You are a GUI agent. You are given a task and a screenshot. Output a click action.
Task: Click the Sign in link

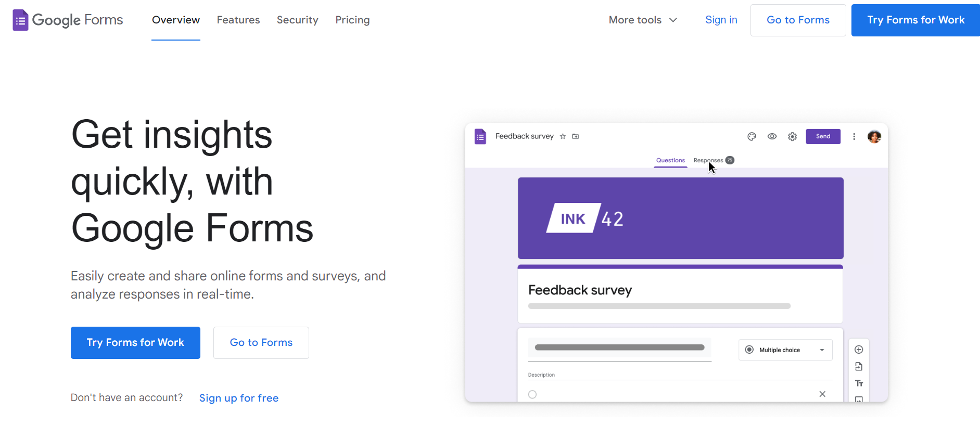point(721,20)
